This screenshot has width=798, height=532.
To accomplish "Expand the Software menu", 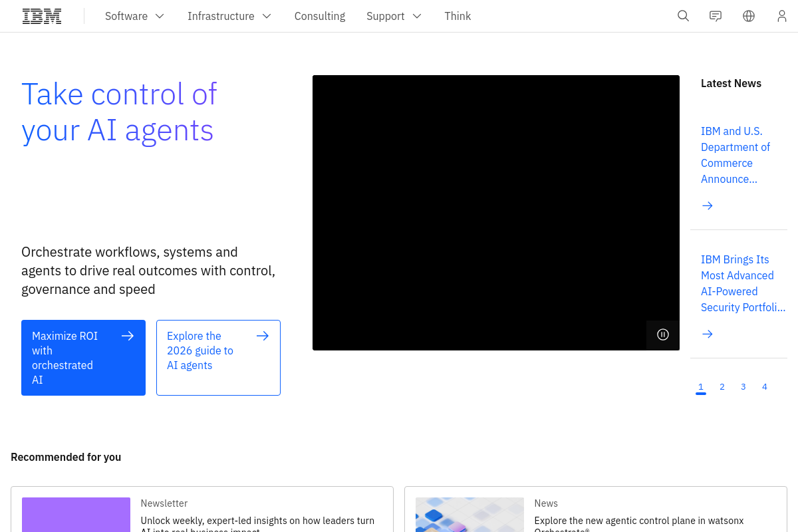I will 134,16.
